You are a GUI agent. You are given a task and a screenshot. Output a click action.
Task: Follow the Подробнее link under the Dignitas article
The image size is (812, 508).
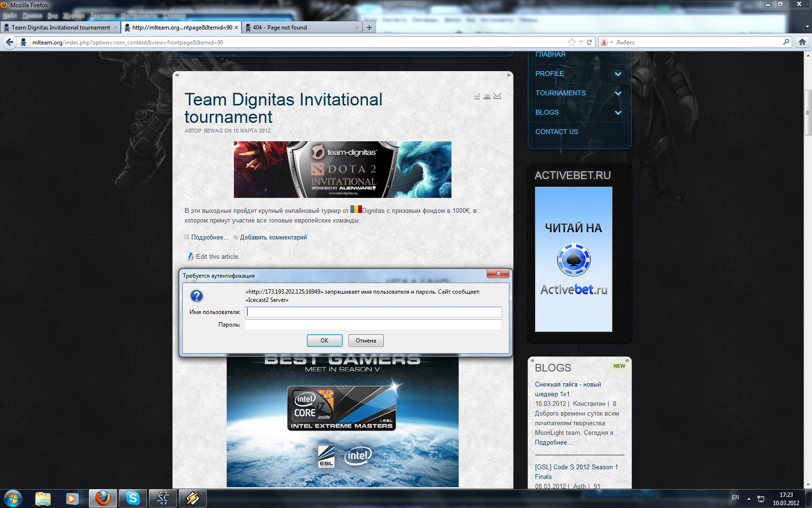[x=210, y=237]
